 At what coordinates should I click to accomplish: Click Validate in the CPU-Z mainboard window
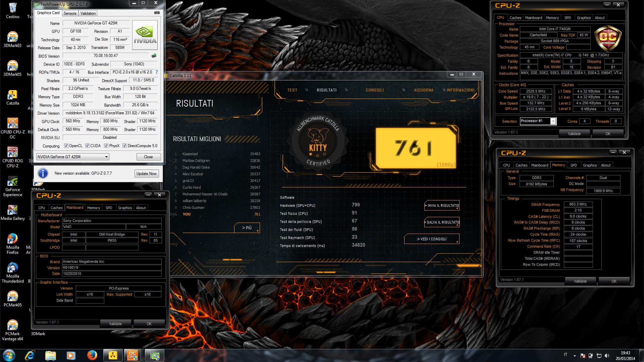point(115,324)
